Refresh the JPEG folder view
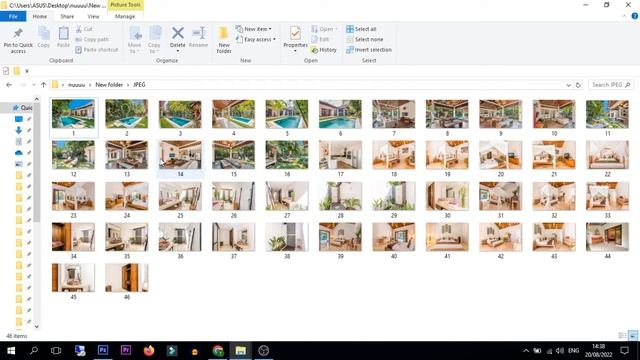 pyautogui.click(x=578, y=85)
